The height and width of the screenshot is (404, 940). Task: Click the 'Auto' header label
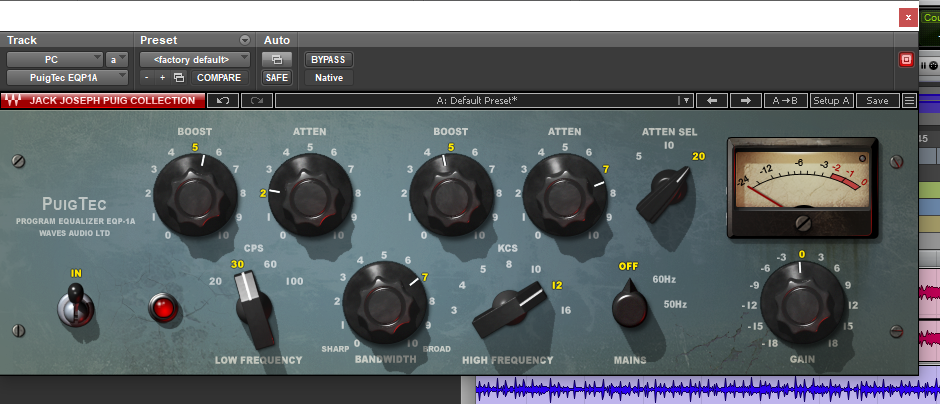[x=276, y=40]
